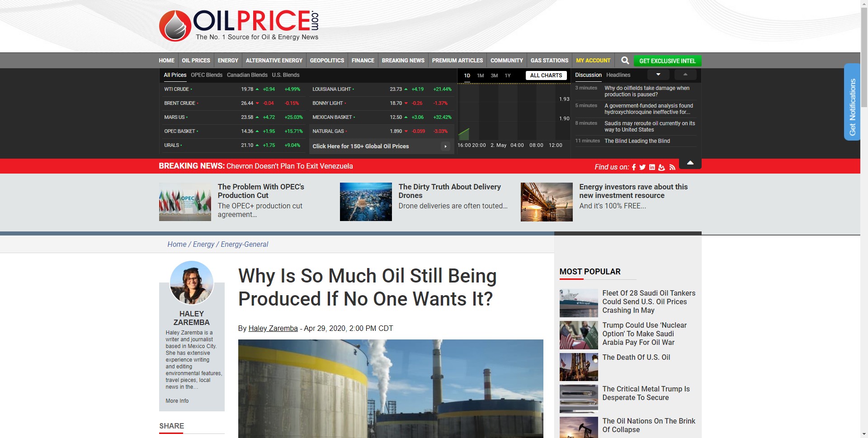Select the Mars US price row

[234, 118]
